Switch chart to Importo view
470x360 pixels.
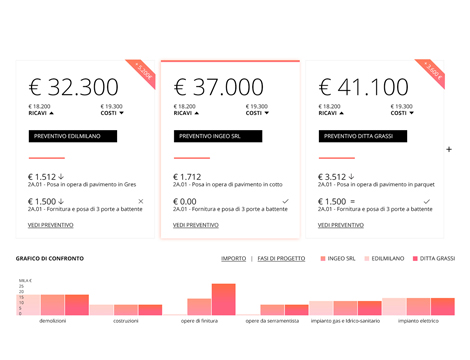coord(233,259)
